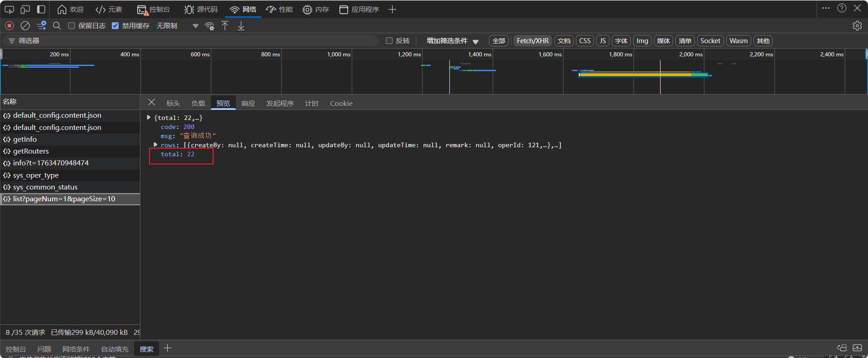Viewport: 868px width, 358px height.
Task: Export HAR file download arrow icon
Action: 241,25
